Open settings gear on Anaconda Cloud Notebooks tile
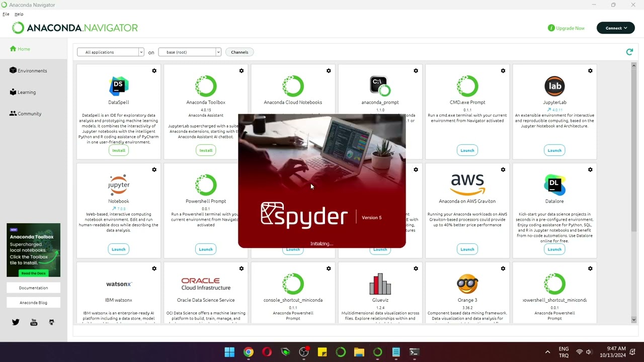Screen dimensions: 644x362 pos(329,71)
